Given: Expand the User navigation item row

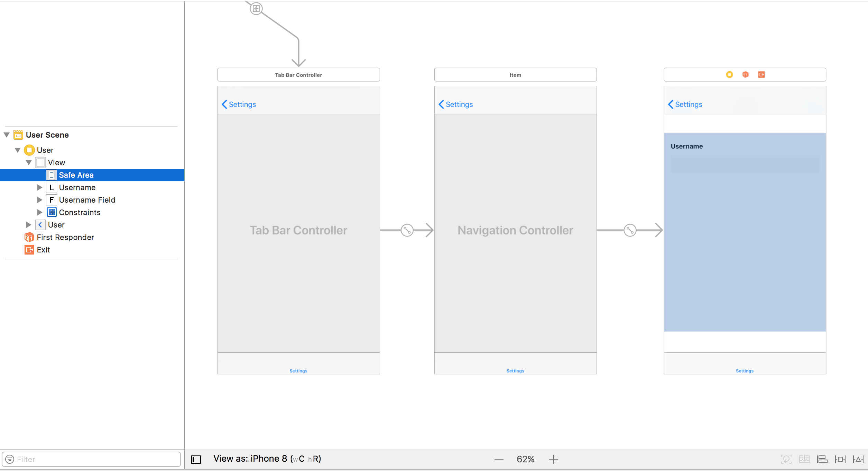Looking at the screenshot, I should (29, 225).
